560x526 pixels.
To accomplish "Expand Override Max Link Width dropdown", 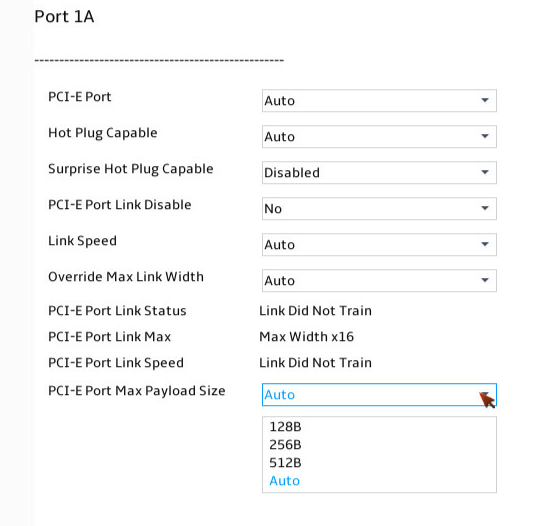I will click(379, 281).
